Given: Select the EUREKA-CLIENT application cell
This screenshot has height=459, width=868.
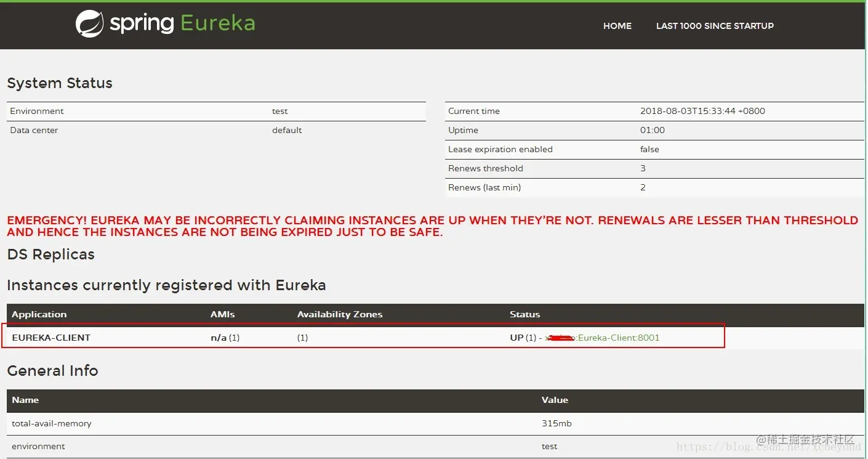Looking at the screenshot, I should click(x=51, y=338).
